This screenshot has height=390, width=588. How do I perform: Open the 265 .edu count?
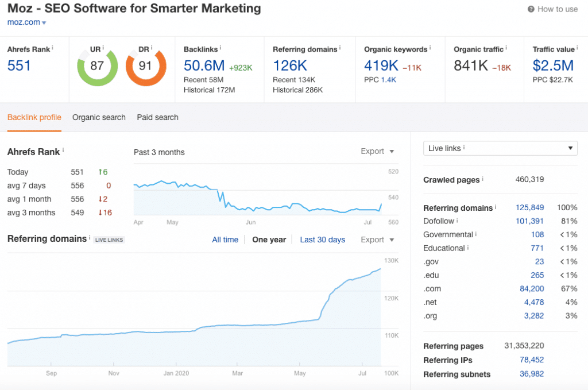(x=537, y=275)
